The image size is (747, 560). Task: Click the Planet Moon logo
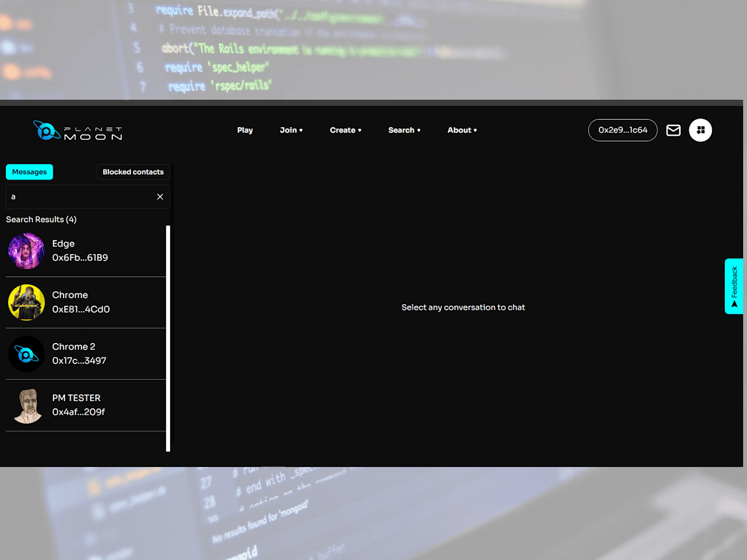pyautogui.click(x=78, y=130)
